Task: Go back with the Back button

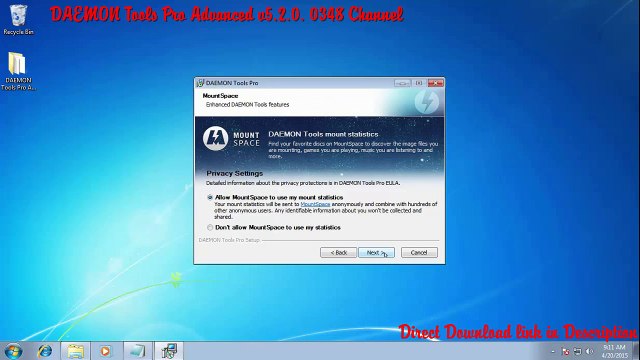Action: 338,253
